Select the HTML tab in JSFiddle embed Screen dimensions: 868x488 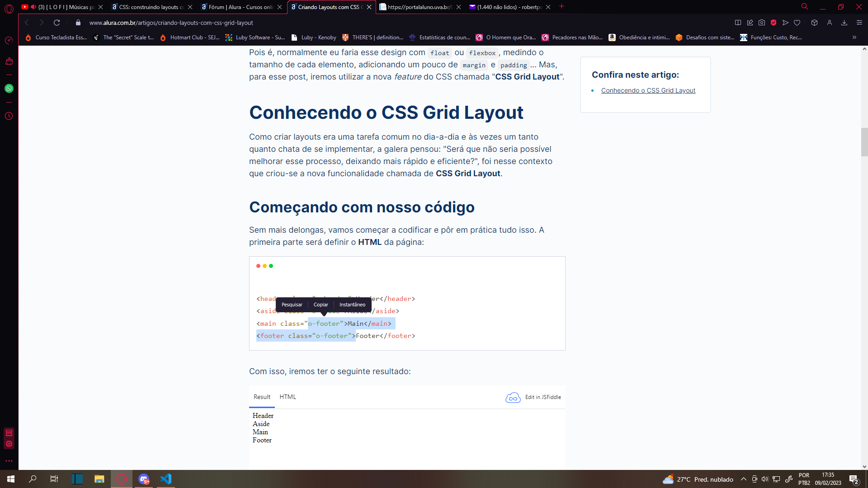(288, 397)
